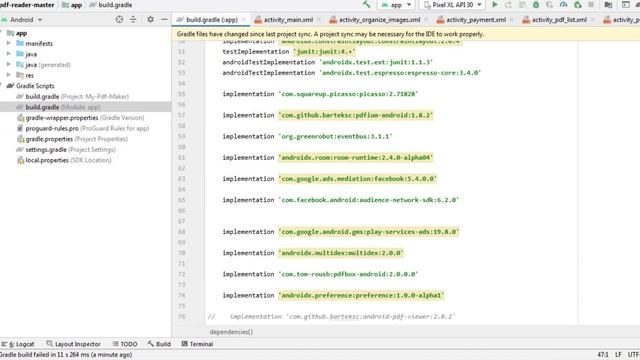Click the Project Structure icon in toolbar
Image resolution: width=640 pixels, height=360 pixels.
[608, 5]
